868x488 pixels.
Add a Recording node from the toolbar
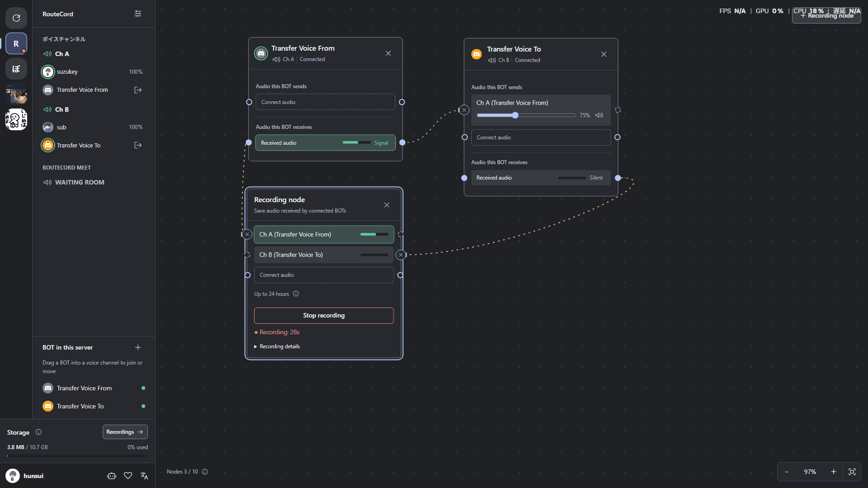tap(826, 15)
